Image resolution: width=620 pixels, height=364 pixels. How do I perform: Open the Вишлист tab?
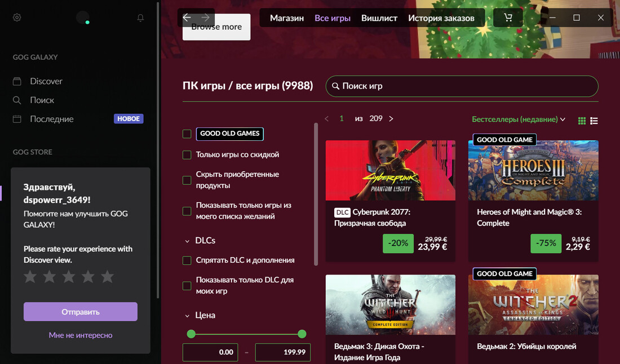click(379, 18)
